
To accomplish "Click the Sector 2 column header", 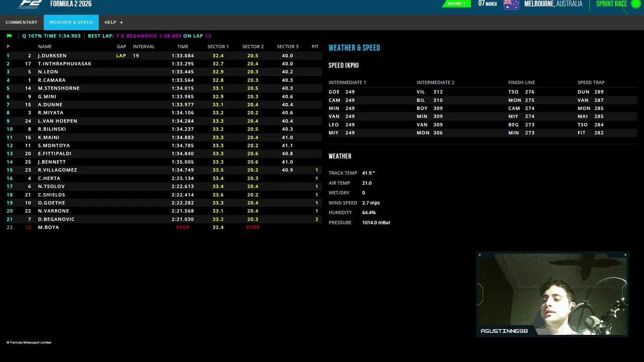I will click(x=253, y=47).
